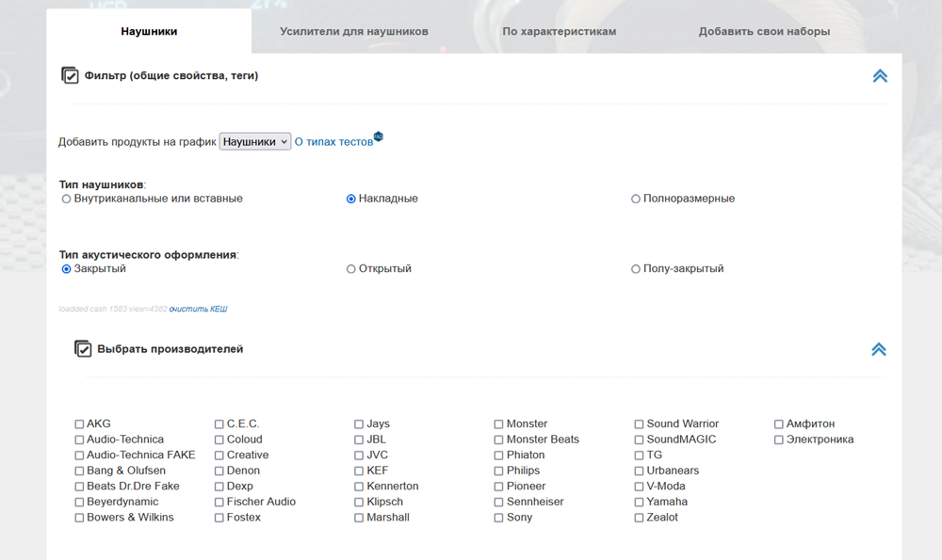The image size is (942, 560).
Task: Collapse the Выбрать производителей section chevron
Action: click(x=879, y=349)
